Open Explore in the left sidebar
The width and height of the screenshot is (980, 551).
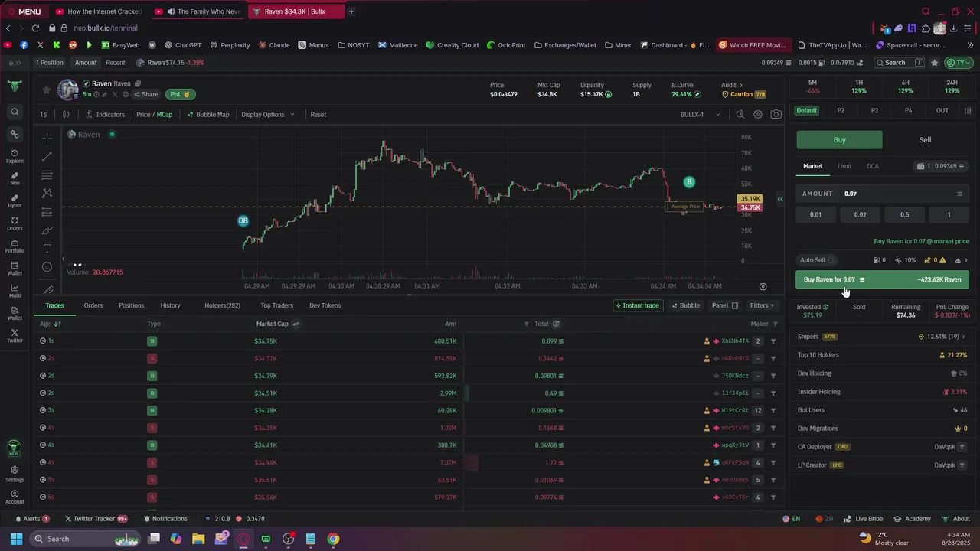tap(15, 156)
